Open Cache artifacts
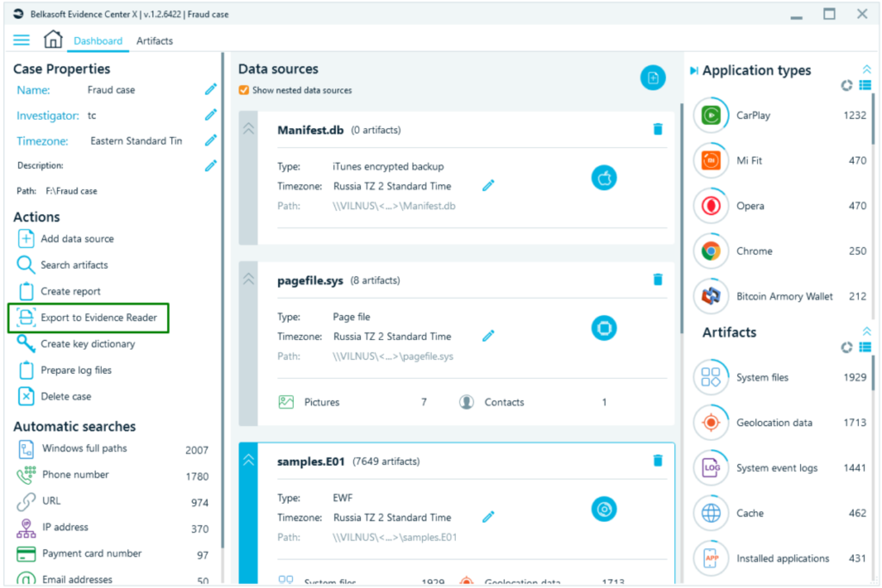This screenshot has width=882, height=588. (x=780, y=514)
